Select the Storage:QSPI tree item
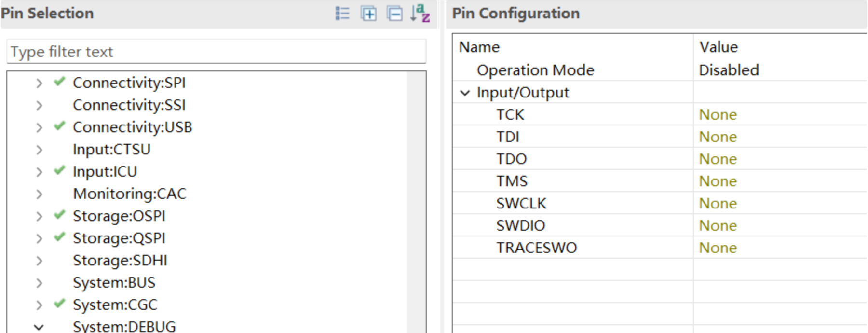 [119, 238]
